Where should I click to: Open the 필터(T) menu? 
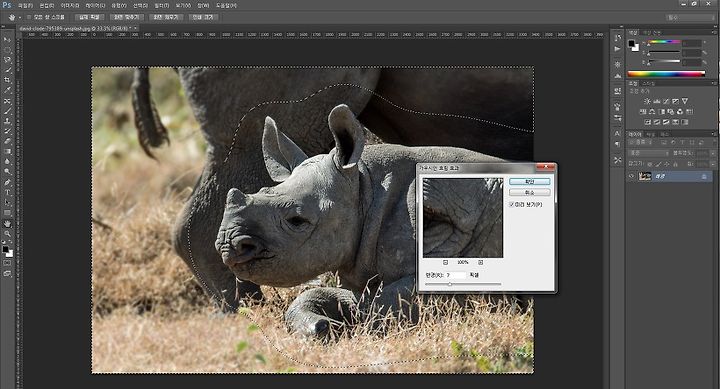tap(162, 6)
